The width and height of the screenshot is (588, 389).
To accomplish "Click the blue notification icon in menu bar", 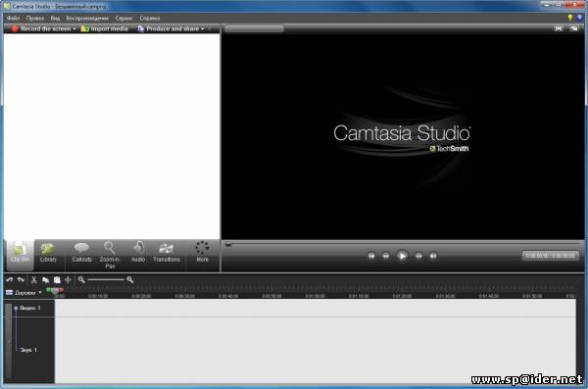I will (x=579, y=18).
